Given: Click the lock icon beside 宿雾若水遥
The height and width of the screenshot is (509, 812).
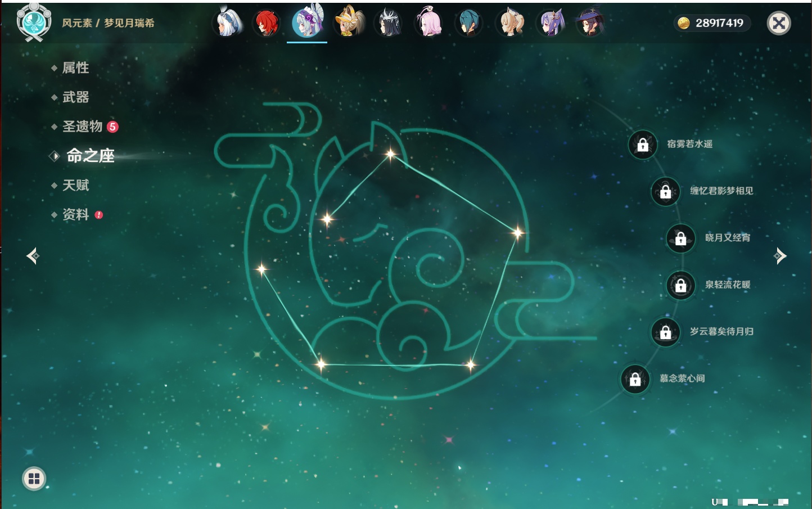Looking at the screenshot, I should click(x=643, y=145).
